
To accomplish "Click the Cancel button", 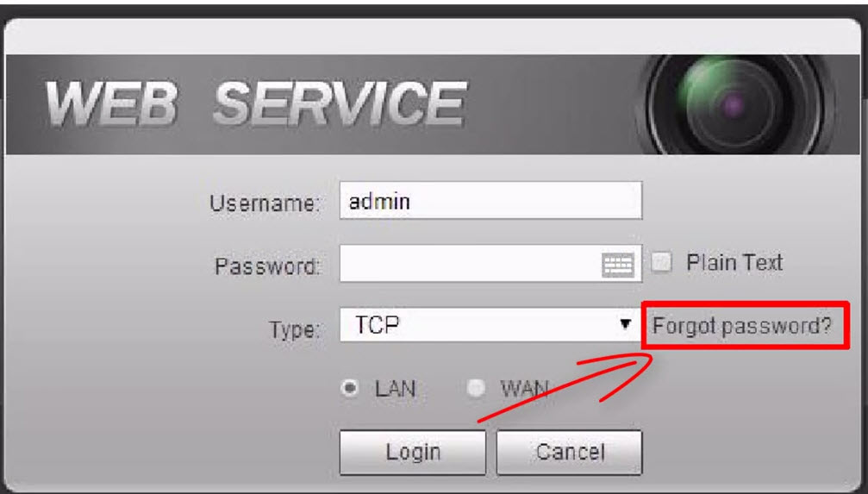I will pyautogui.click(x=570, y=453).
